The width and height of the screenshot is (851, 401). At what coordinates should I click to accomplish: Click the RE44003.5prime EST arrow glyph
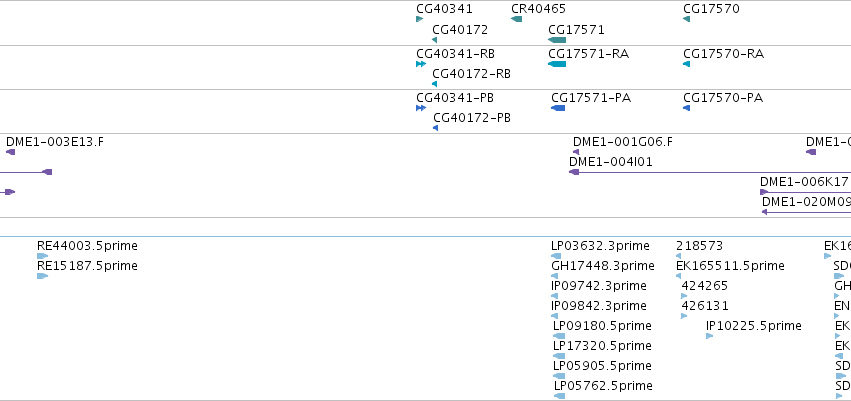42,256
